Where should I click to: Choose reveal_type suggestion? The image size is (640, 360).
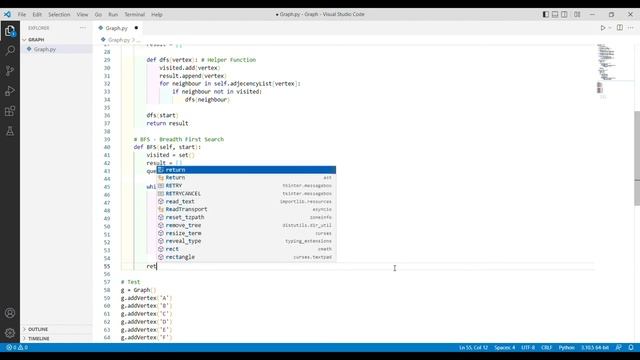tap(246, 241)
